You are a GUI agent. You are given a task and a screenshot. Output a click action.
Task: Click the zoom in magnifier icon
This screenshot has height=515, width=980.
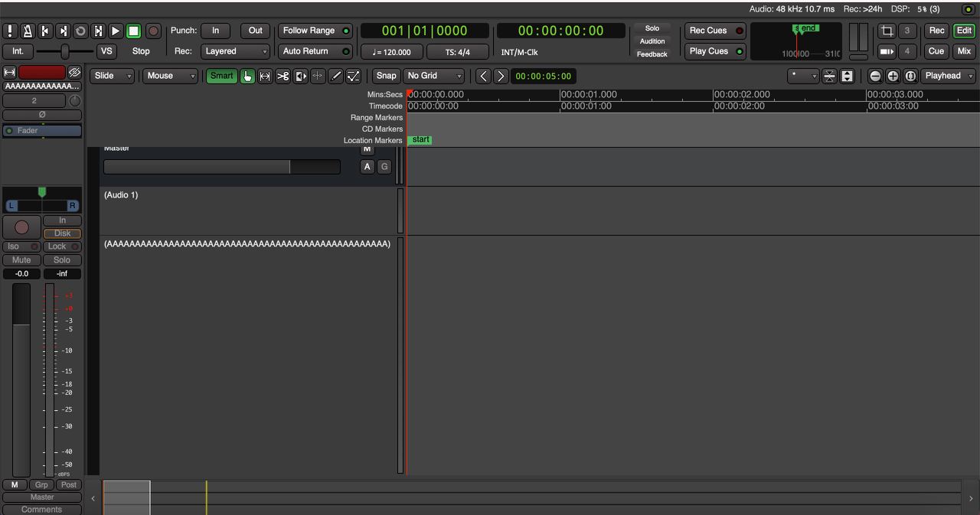(893, 77)
